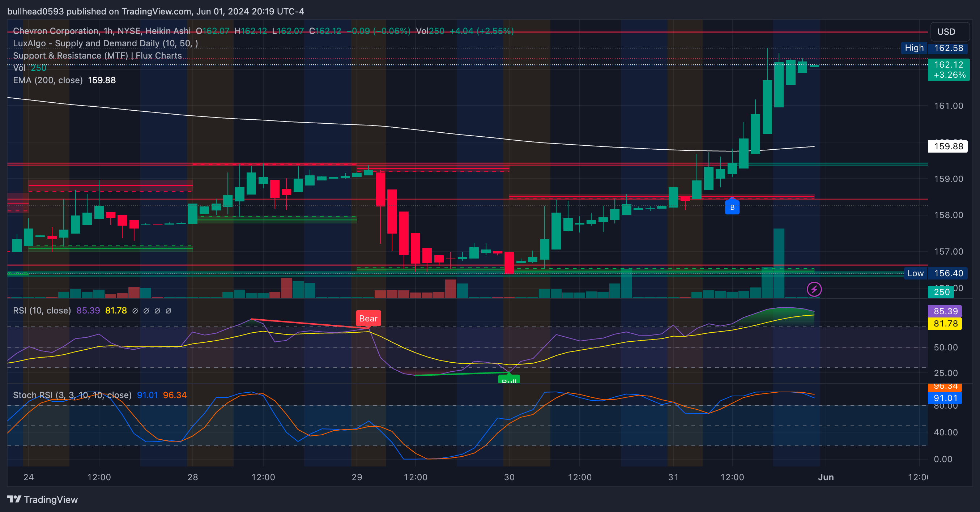
Task: Click the 30 date on time axis
Action: click(509, 477)
